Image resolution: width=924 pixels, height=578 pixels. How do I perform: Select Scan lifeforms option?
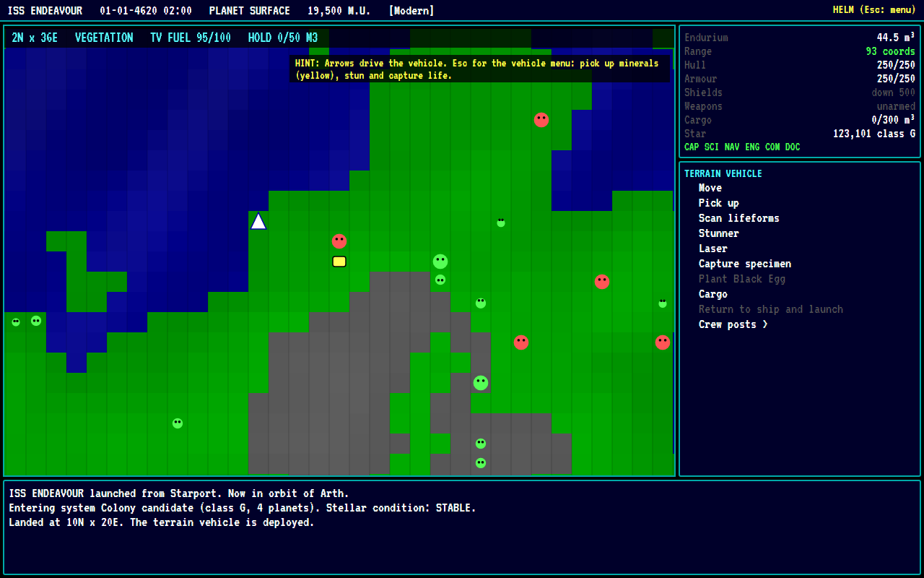point(739,218)
